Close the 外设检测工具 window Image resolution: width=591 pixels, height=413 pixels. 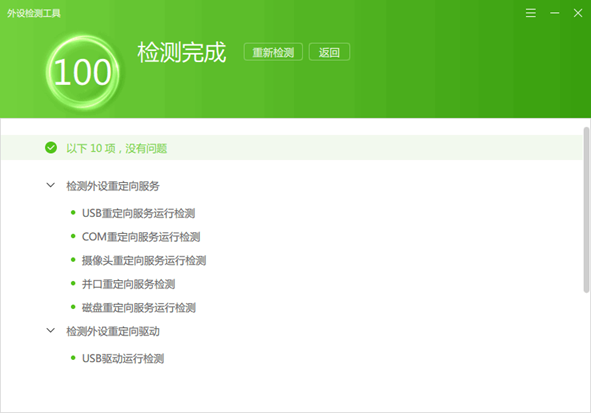point(578,13)
